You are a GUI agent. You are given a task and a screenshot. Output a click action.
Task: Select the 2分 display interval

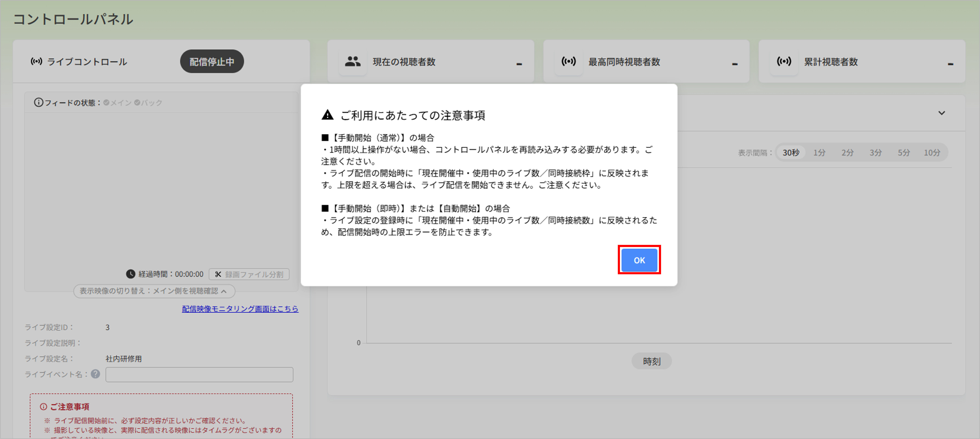pos(848,153)
